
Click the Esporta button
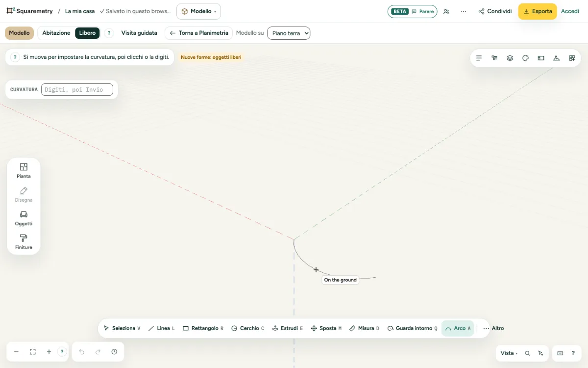[538, 11]
